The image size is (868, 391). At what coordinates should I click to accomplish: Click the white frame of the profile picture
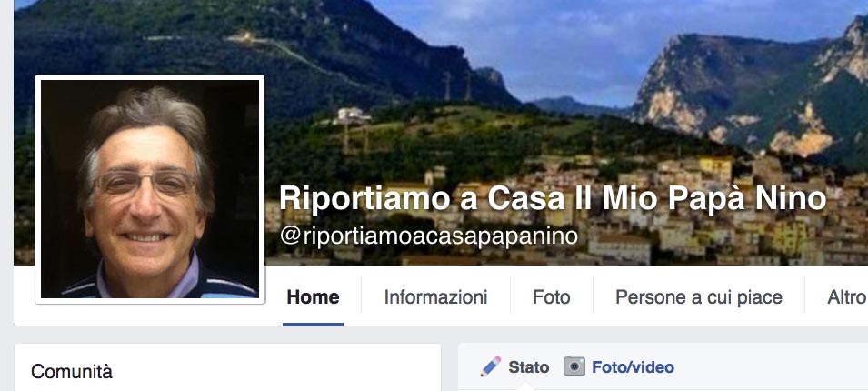[x=149, y=77]
